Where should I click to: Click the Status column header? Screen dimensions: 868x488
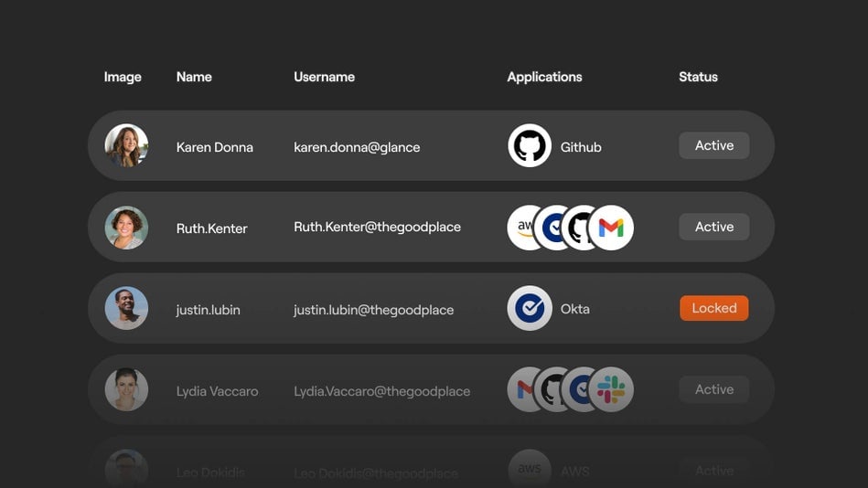point(698,77)
